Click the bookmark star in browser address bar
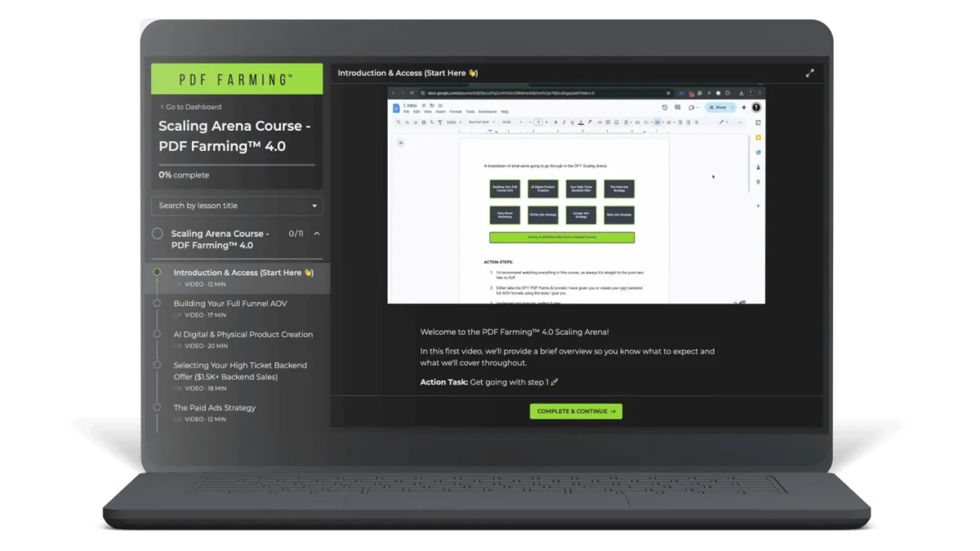The height and width of the screenshot is (551, 980). click(668, 93)
